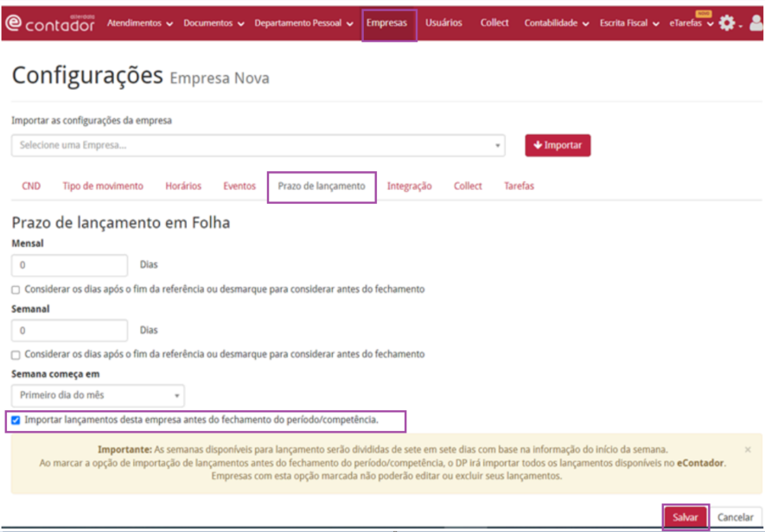
Task: Expand the Documentos menu
Action: click(x=214, y=23)
